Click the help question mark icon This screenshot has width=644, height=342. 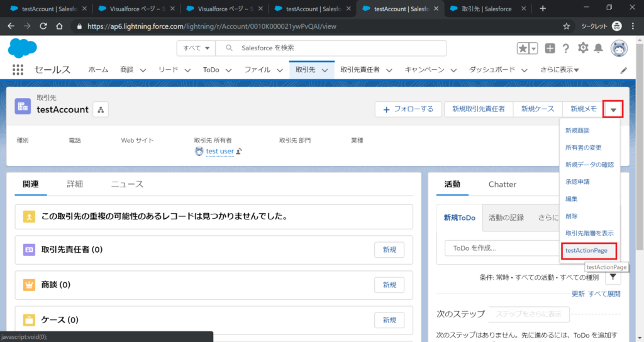click(x=566, y=48)
